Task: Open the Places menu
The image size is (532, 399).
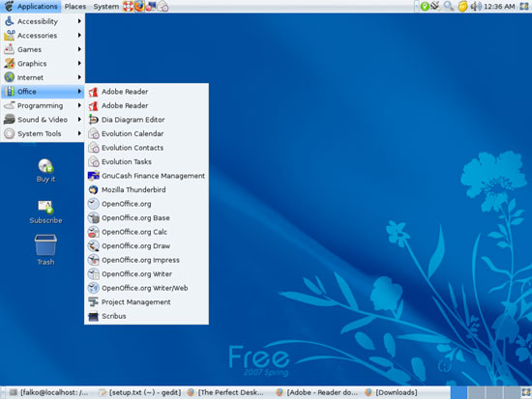Action: (75, 6)
